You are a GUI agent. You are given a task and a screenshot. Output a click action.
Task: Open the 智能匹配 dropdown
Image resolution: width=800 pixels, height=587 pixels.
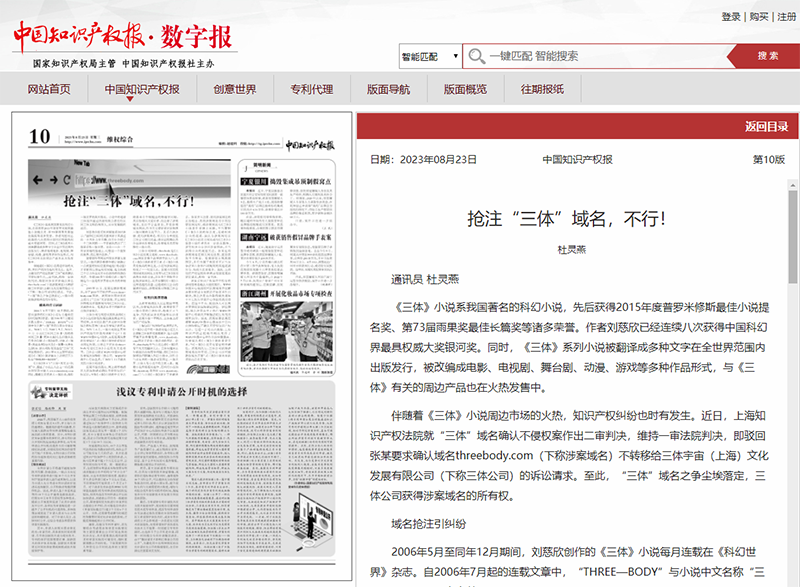[x=430, y=56]
